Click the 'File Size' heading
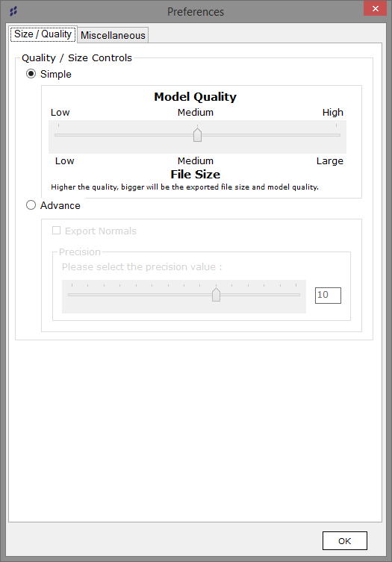The image size is (392, 562). [x=195, y=174]
